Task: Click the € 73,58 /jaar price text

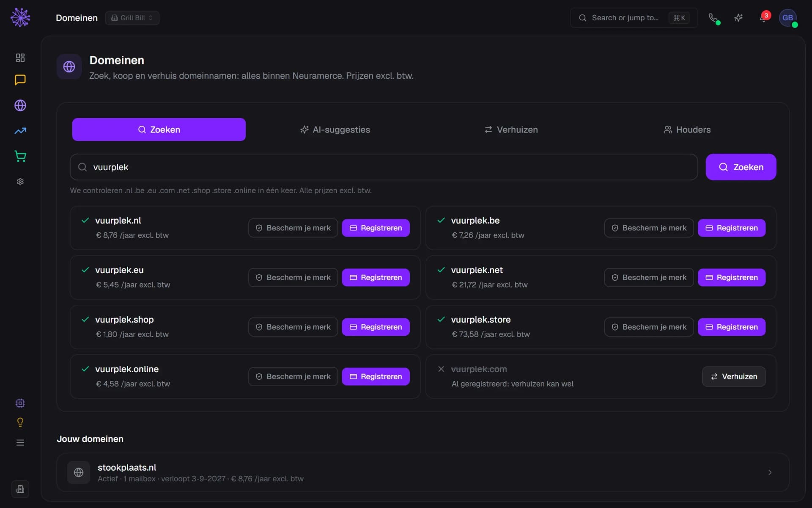Action: click(x=491, y=334)
